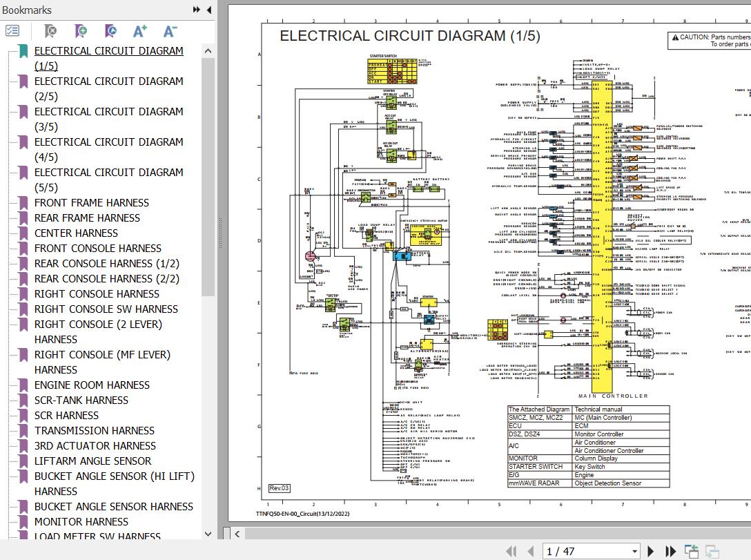Click the Rev.03 revision box

(280, 488)
